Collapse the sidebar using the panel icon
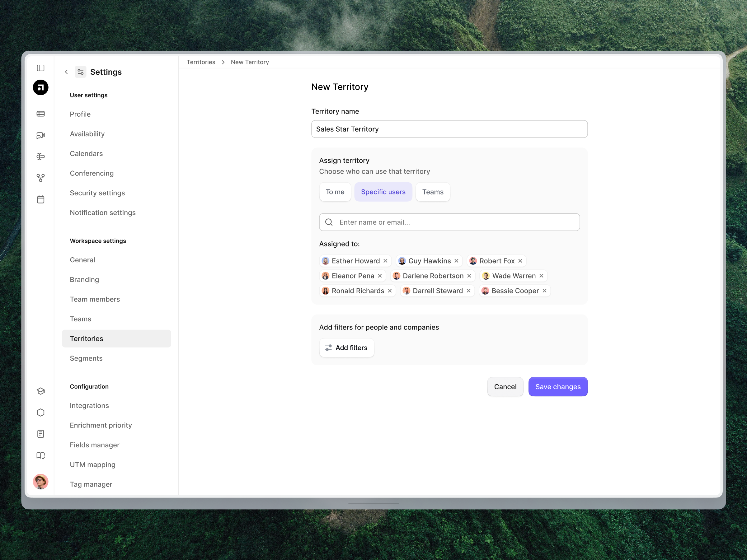 (41, 68)
